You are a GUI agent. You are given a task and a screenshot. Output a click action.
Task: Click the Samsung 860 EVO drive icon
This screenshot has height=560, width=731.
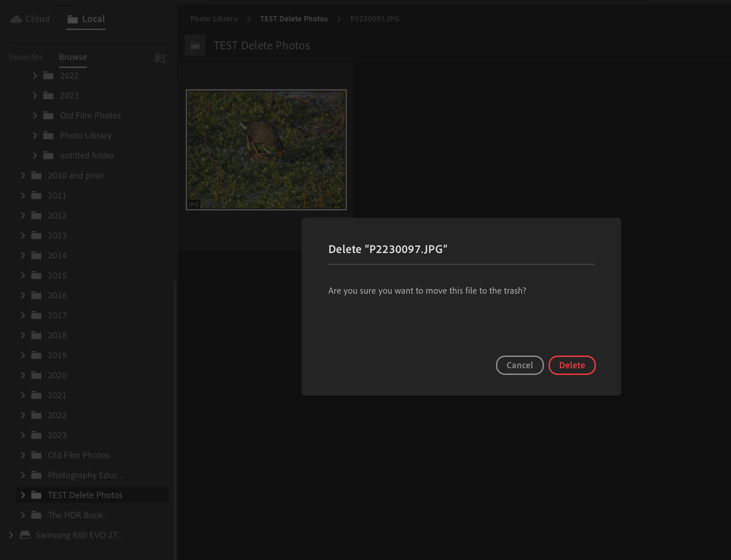pos(25,535)
